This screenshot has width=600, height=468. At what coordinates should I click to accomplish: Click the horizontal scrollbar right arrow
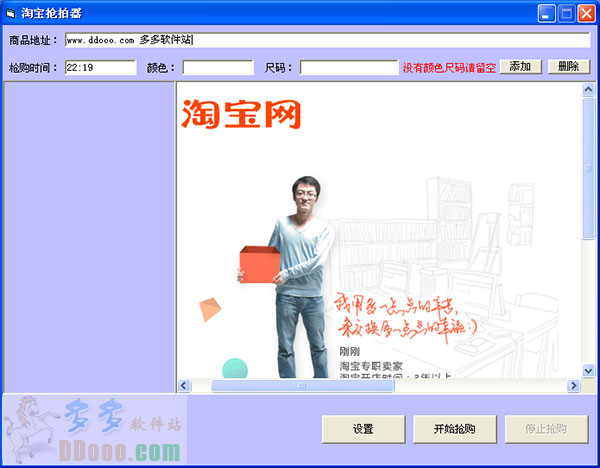pyautogui.click(x=573, y=385)
